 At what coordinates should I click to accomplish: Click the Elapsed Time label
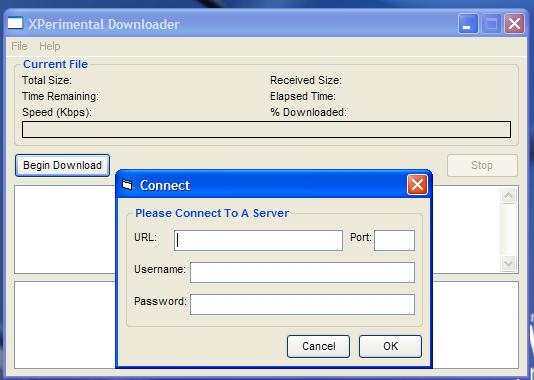pyautogui.click(x=302, y=96)
